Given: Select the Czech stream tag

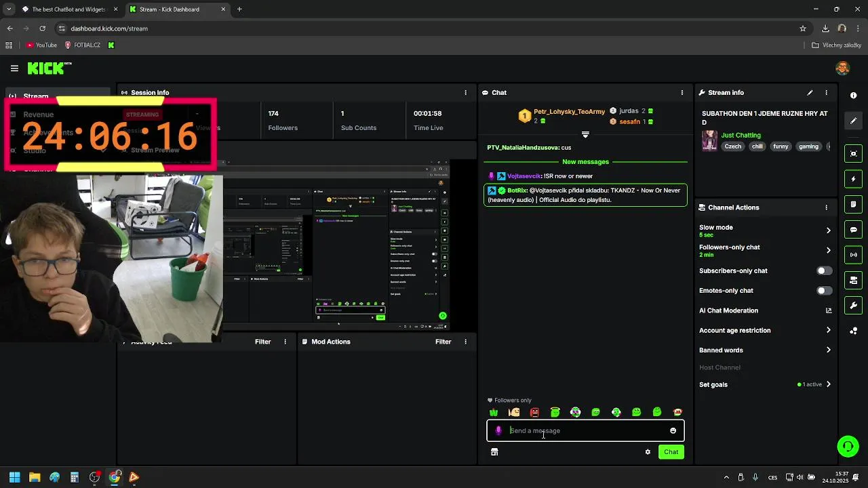Looking at the screenshot, I should point(733,146).
